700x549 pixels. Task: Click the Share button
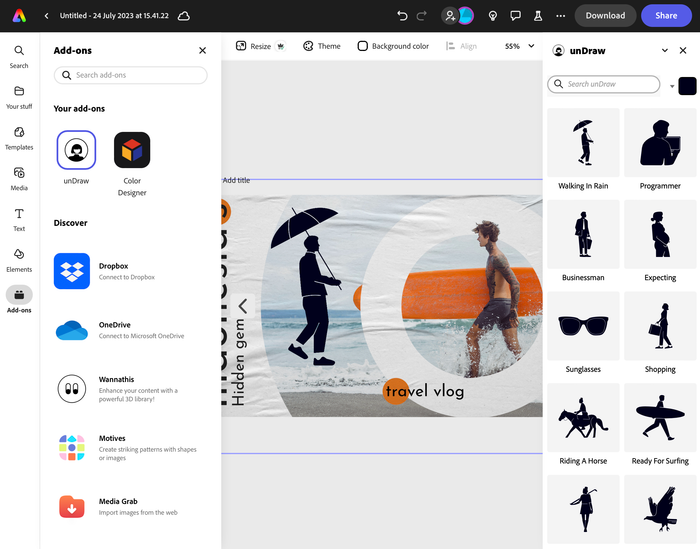pos(666,15)
